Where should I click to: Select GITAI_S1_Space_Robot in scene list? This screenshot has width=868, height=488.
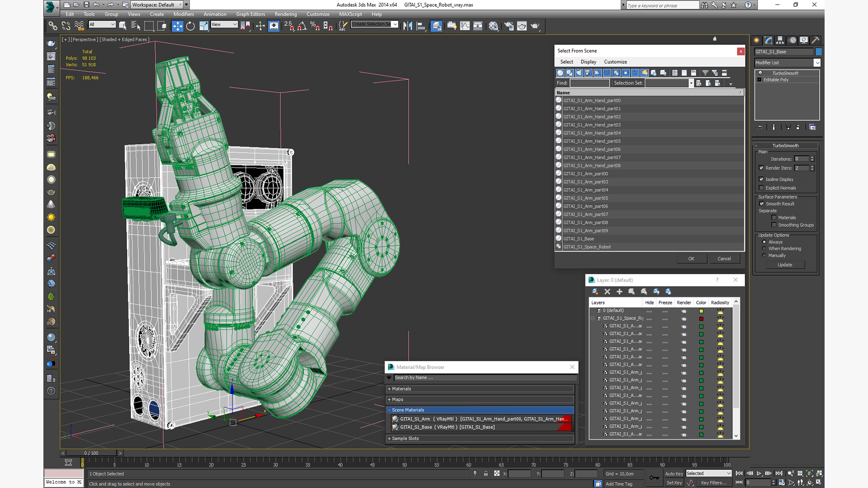pyautogui.click(x=649, y=247)
